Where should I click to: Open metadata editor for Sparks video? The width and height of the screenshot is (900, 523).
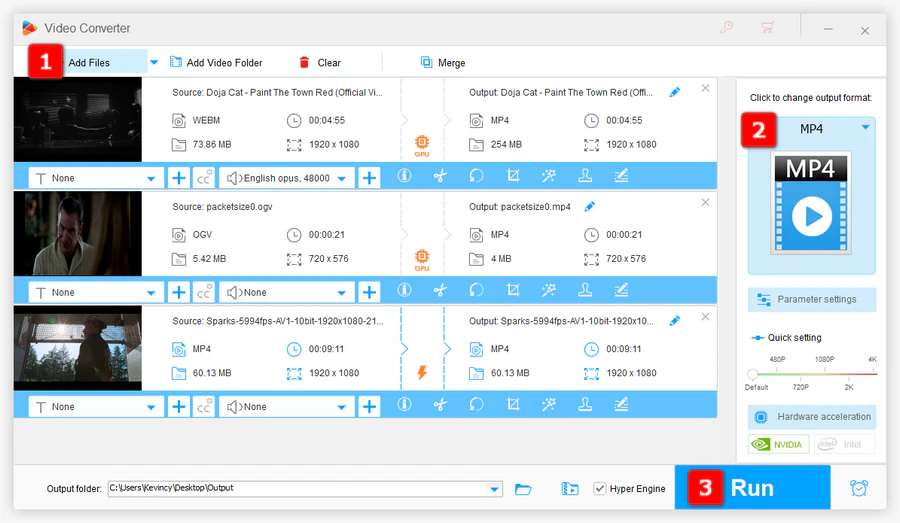point(621,404)
